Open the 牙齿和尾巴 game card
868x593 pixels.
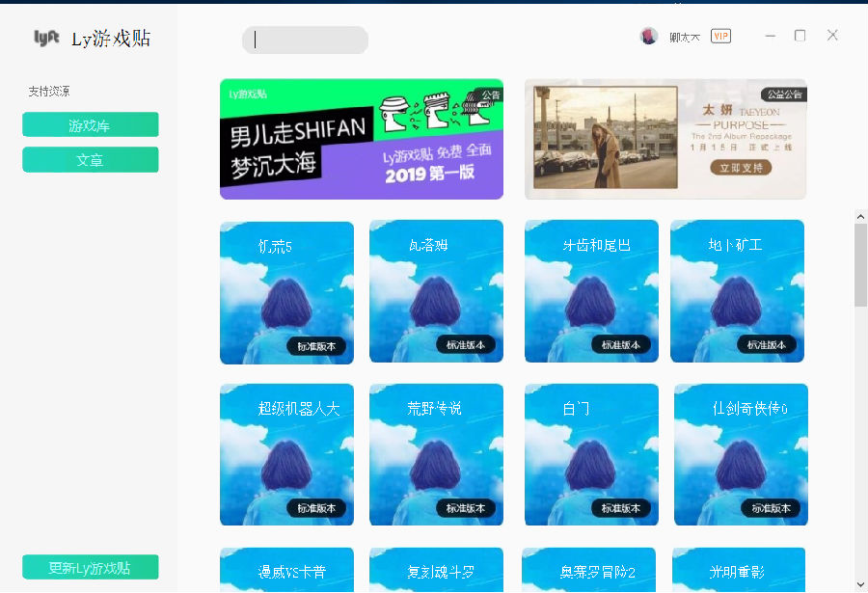[x=592, y=291]
